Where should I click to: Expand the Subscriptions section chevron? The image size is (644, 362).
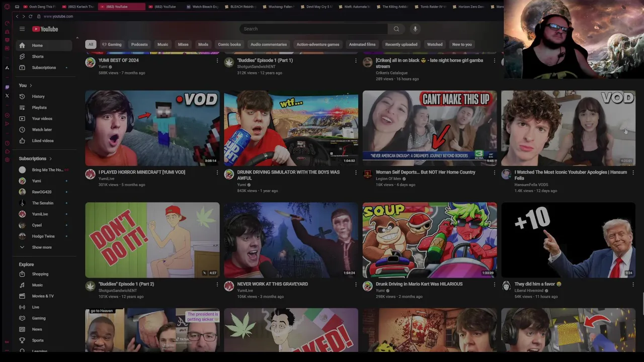click(50, 159)
